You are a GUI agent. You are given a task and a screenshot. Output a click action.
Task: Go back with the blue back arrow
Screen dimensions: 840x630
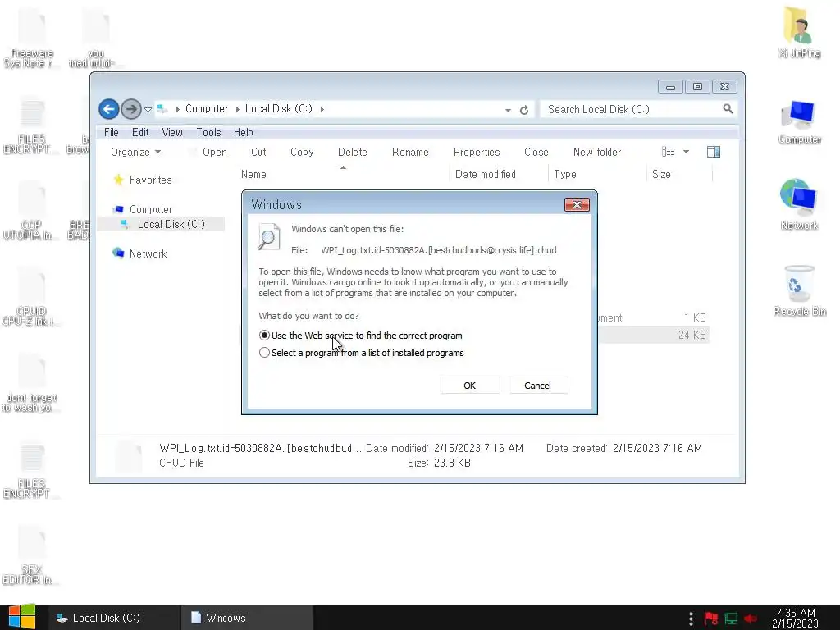(109, 109)
